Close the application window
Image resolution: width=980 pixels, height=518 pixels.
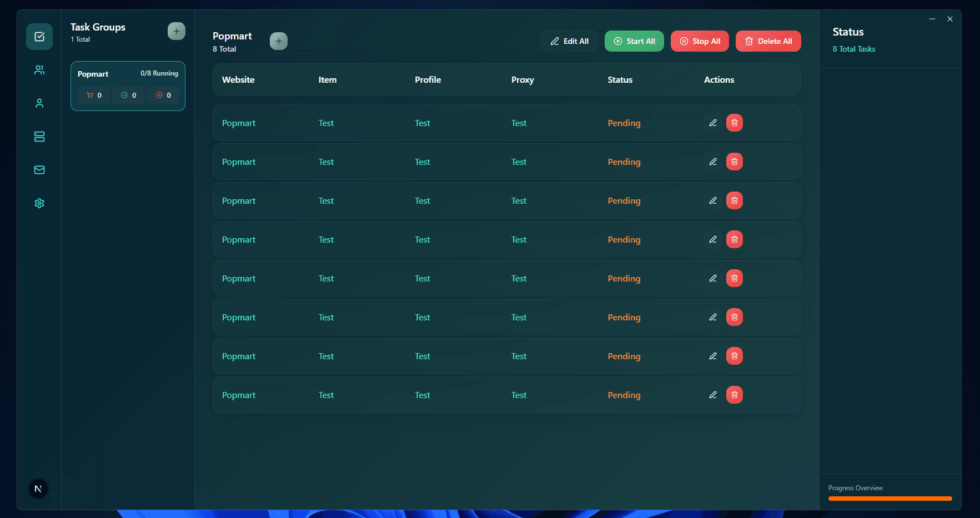pos(950,19)
